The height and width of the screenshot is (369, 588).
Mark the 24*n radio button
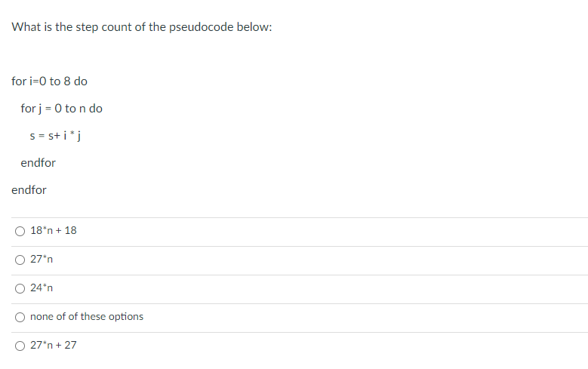(20, 288)
